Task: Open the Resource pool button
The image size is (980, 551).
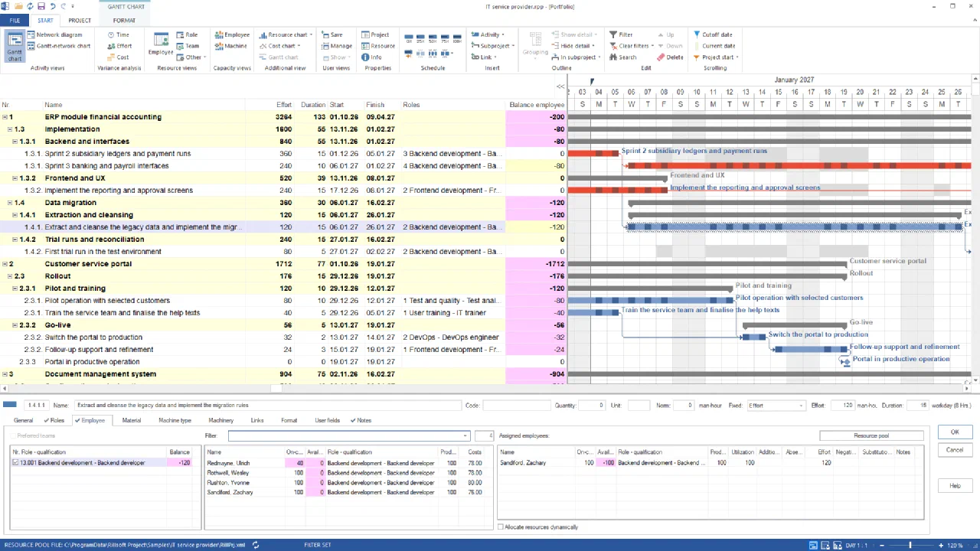Action: [871, 435]
